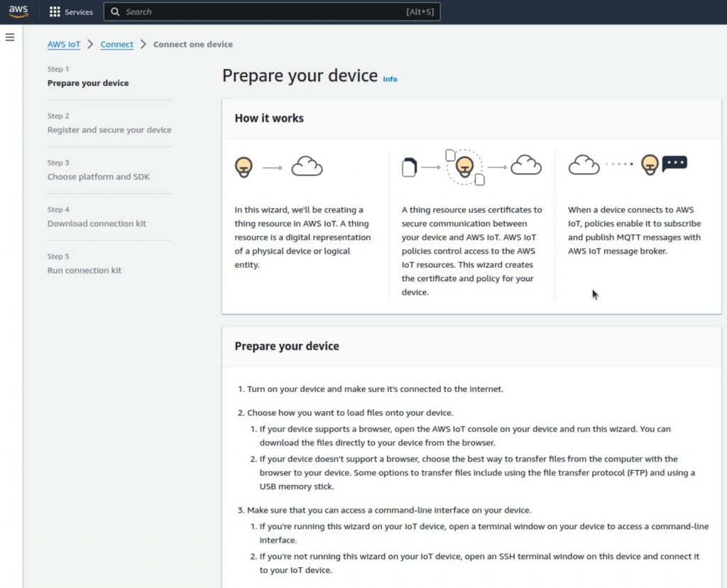This screenshot has height=588, width=727.
Task: Go to the Connect breadcrumb link
Action: (x=117, y=44)
